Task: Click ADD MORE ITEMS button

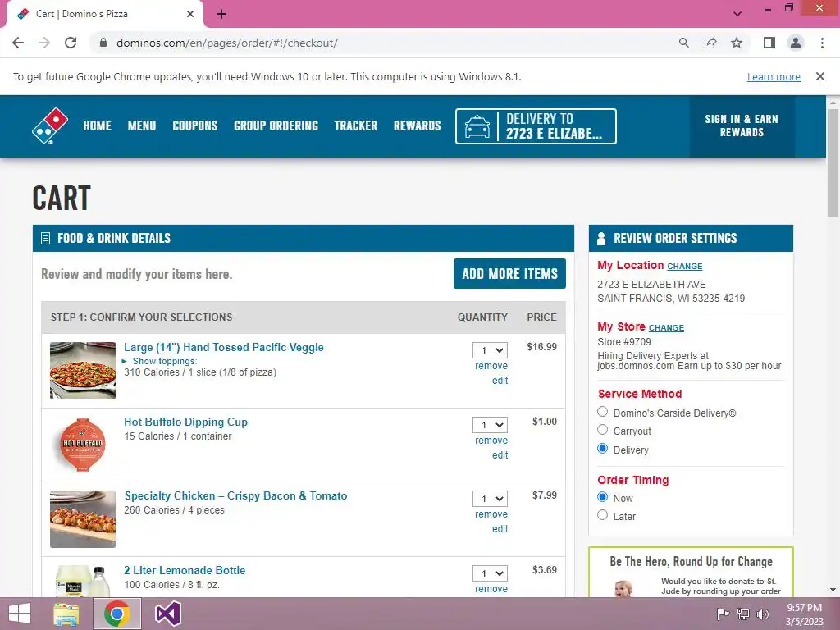Action: [509, 274]
